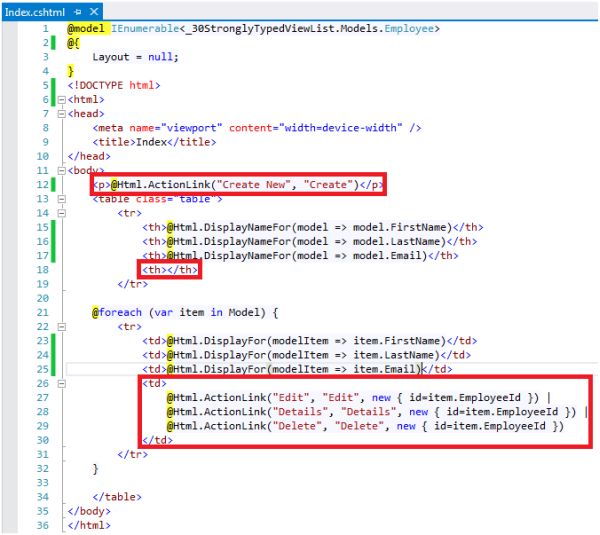Collapse the <head> block on line 7
The image size is (600, 535).
point(61,114)
